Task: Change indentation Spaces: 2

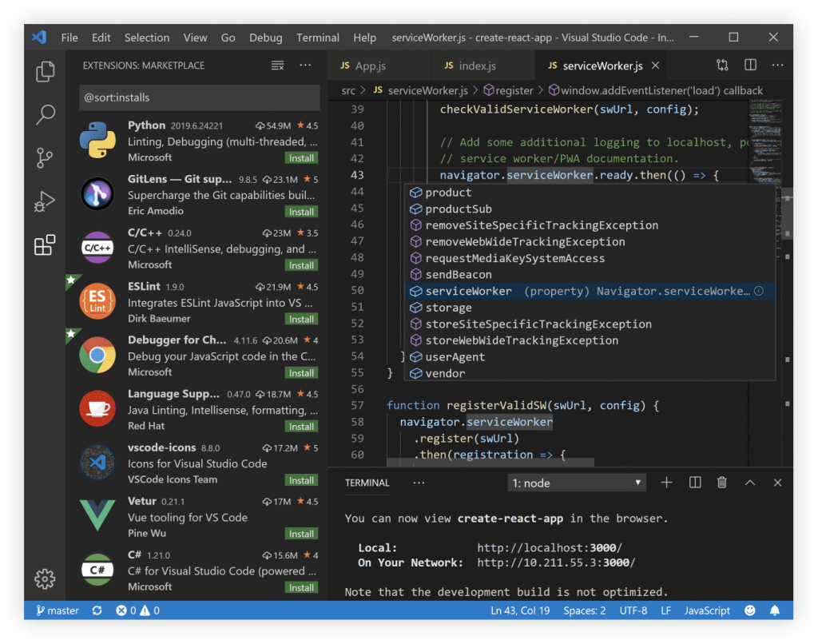Action: pos(584,610)
